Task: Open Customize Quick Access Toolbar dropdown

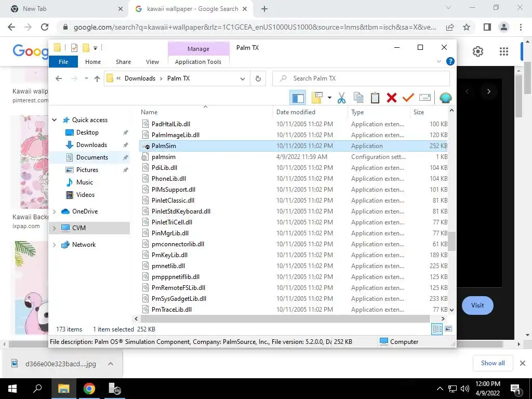Action: 96,48
